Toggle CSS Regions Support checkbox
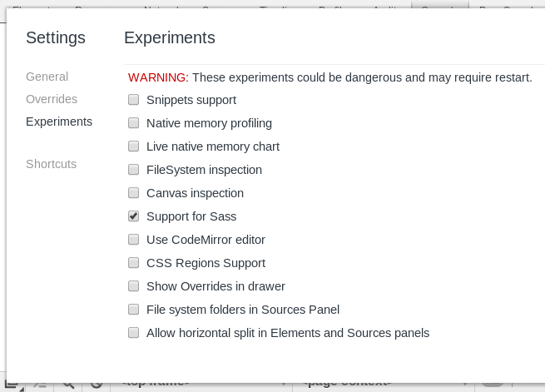The image size is (545, 392). [133, 263]
